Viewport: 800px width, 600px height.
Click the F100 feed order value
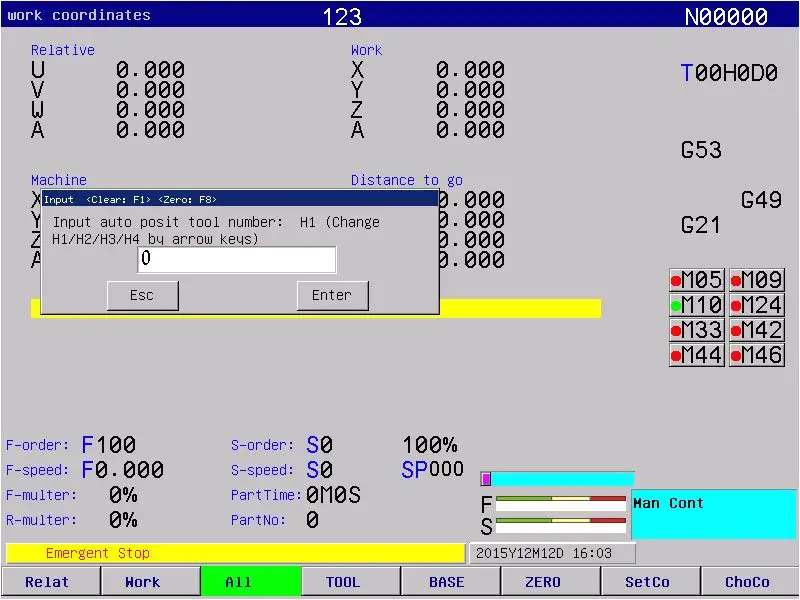tap(109, 445)
